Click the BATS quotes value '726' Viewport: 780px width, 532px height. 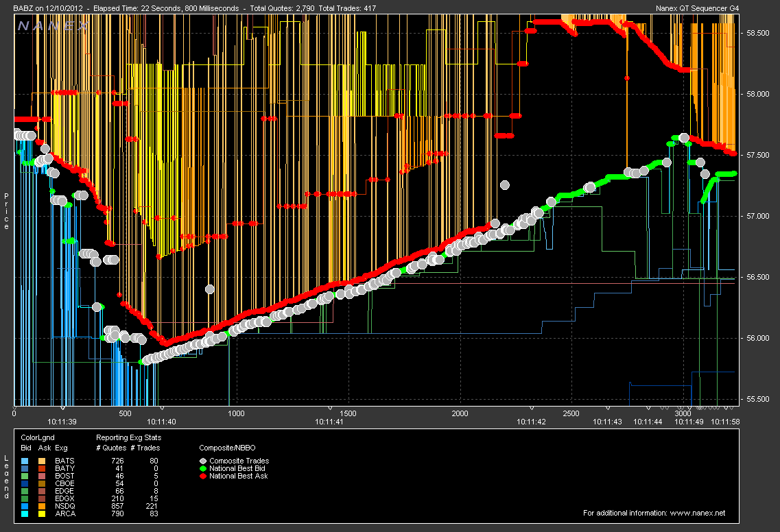(117, 461)
